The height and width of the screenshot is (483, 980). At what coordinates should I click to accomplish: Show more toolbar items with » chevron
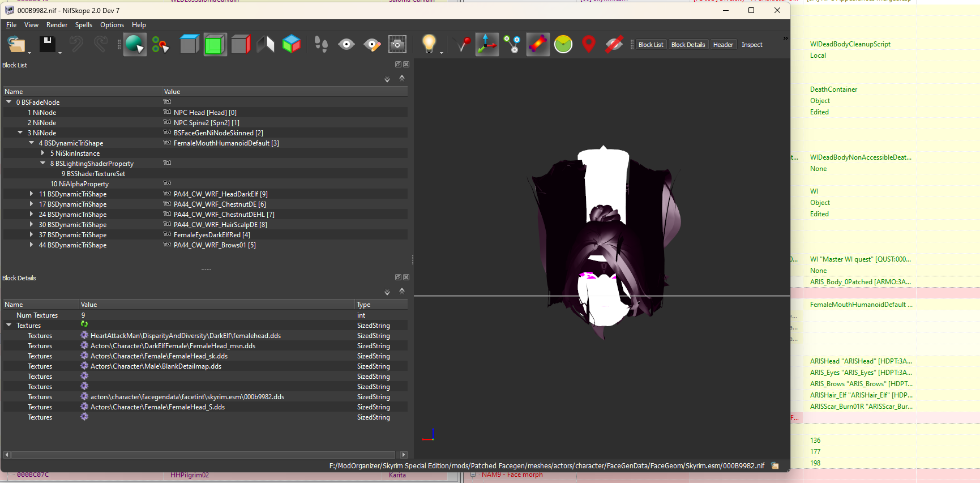pos(785,38)
